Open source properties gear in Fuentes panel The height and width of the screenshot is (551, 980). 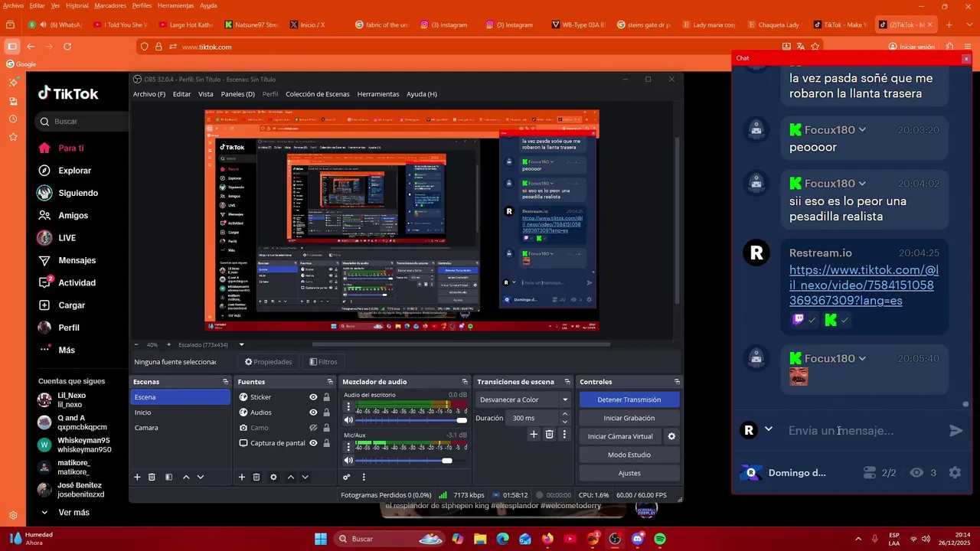pos(273,477)
